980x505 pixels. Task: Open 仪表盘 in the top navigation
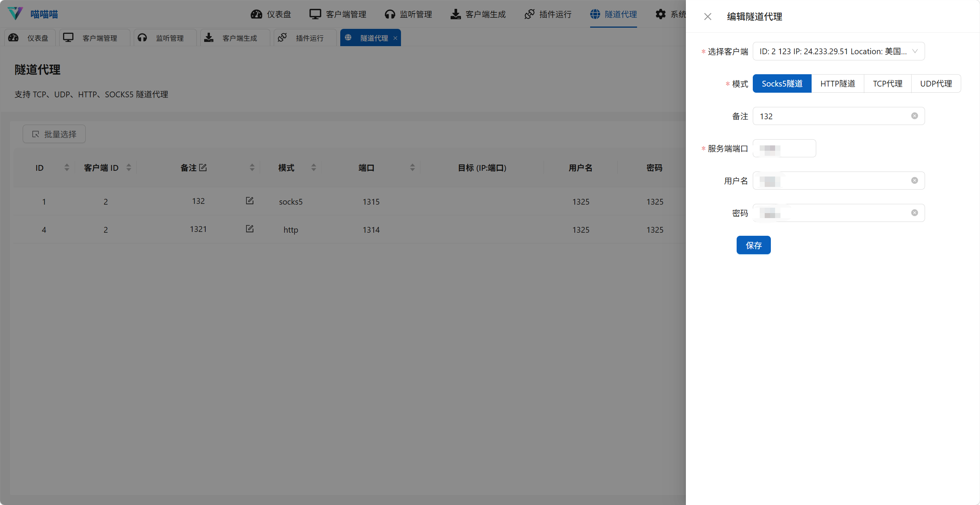[271, 14]
